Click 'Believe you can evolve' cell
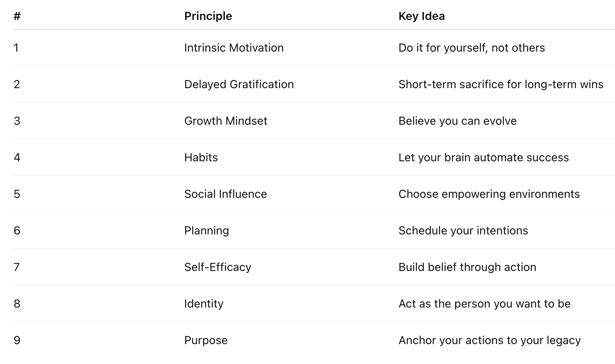 coord(458,121)
